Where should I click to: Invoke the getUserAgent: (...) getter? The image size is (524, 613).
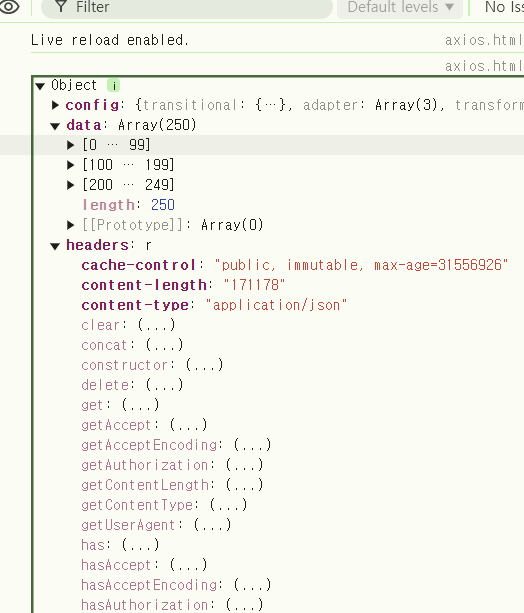click(x=212, y=525)
